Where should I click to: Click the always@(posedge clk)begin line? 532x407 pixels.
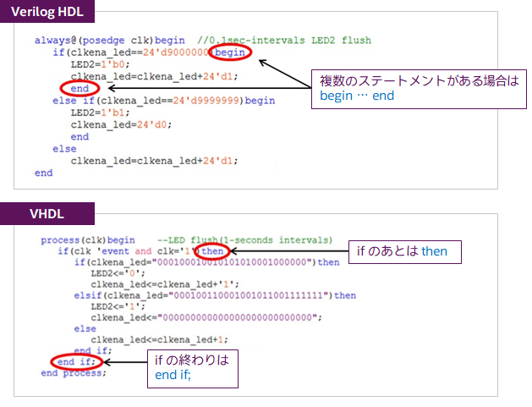[110, 41]
